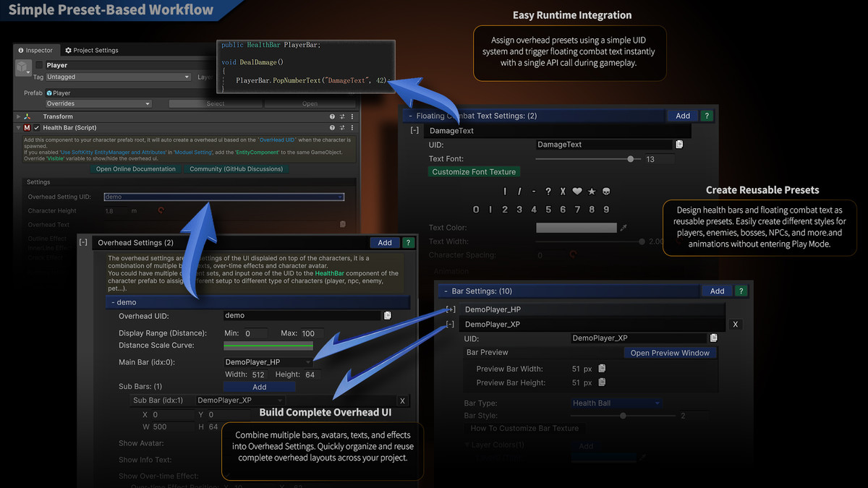Open Health Bar script kebab menu
The image size is (868, 488).
pos(352,127)
